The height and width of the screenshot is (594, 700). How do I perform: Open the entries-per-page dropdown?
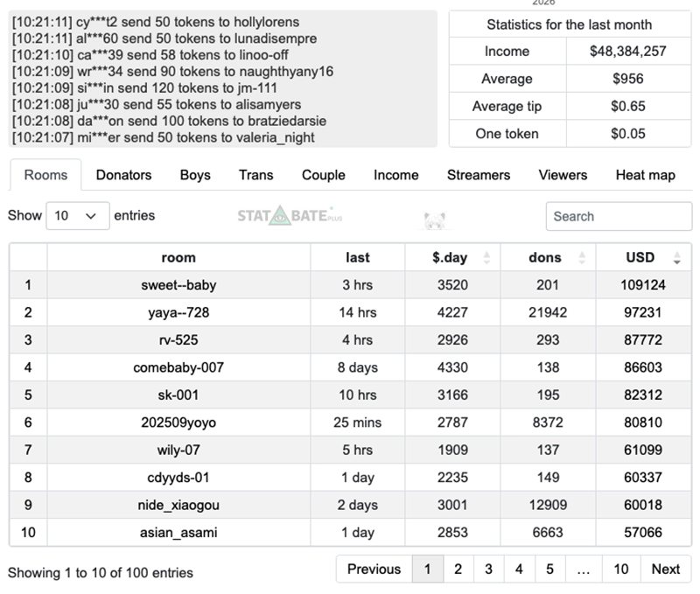point(77,215)
